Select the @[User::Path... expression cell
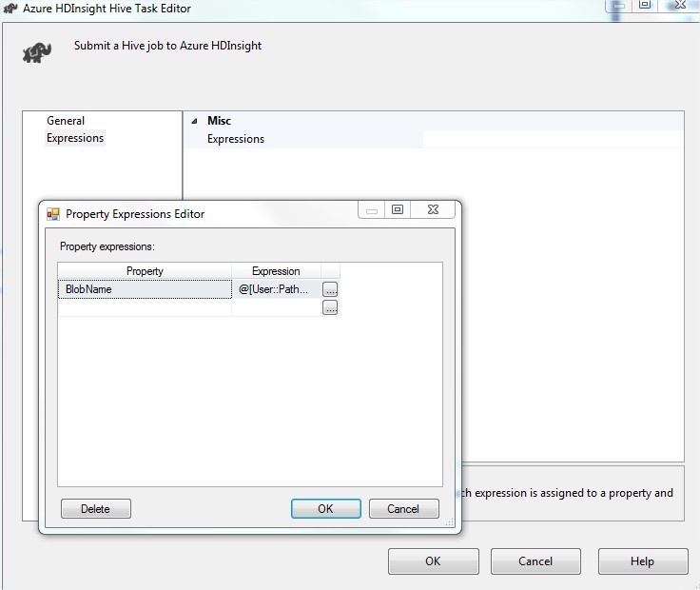This screenshot has height=590, width=700. [x=277, y=289]
